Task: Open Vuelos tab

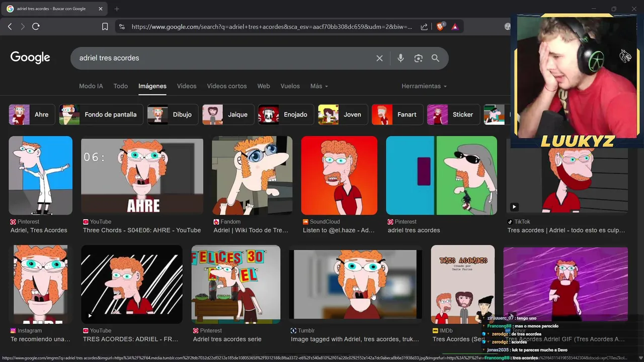Action: (x=290, y=86)
